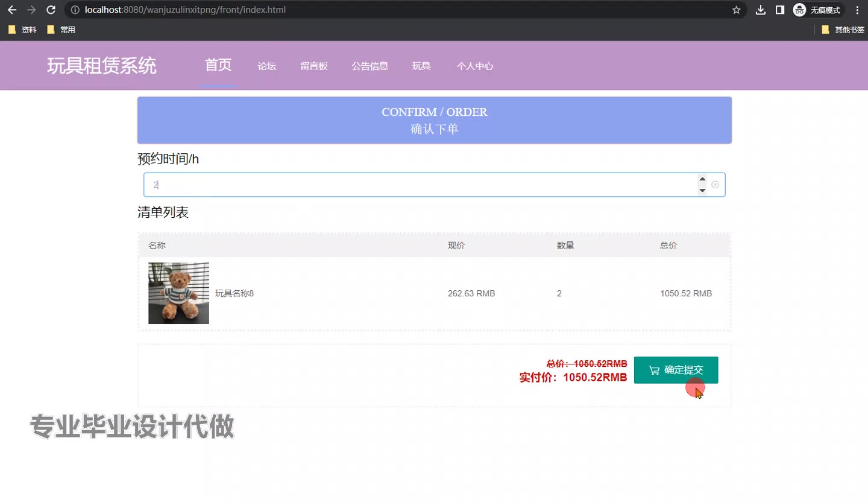Reload the page with the refresh icon
This screenshot has width=868, height=502.
tap(51, 10)
